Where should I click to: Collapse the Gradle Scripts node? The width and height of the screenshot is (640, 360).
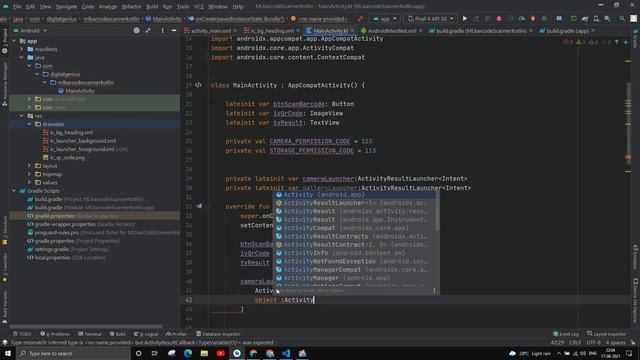(x=14, y=191)
